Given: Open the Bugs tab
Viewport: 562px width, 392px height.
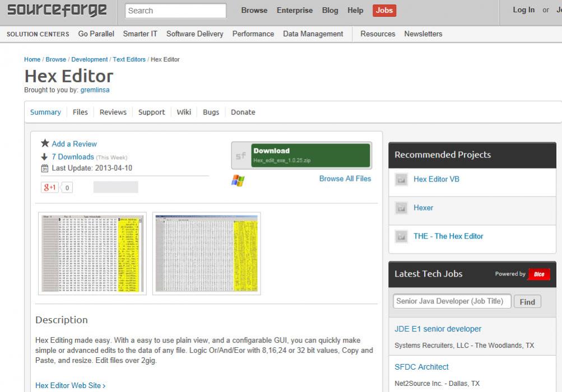Looking at the screenshot, I should tap(211, 112).
